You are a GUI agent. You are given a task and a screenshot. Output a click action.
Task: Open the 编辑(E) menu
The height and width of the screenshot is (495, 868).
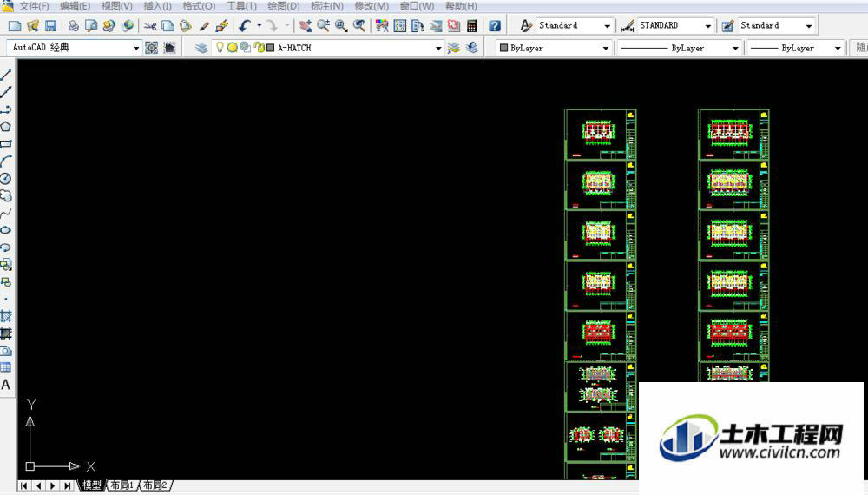75,6
